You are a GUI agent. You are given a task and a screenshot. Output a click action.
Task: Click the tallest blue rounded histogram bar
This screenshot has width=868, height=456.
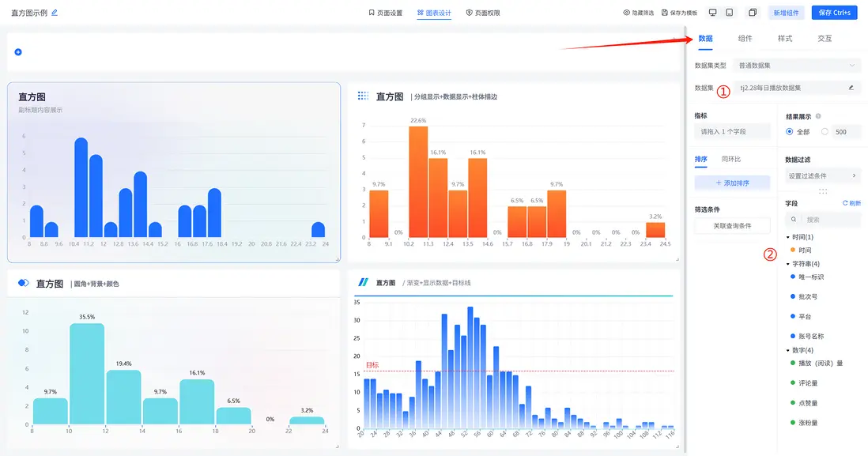(81, 187)
